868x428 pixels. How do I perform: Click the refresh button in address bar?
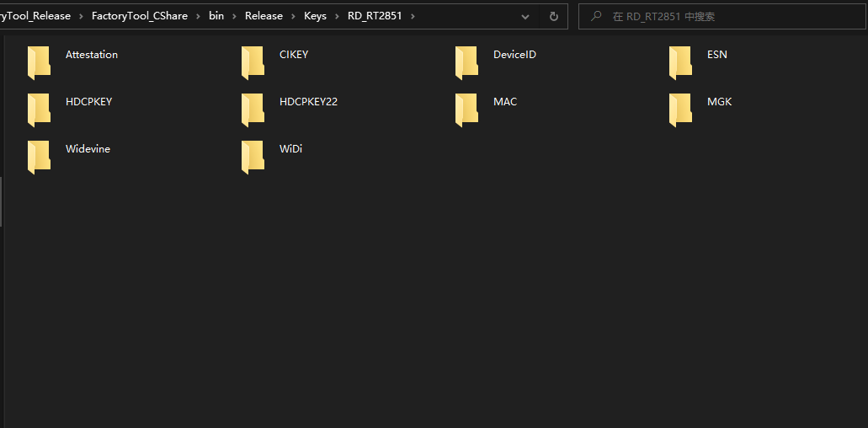tap(553, 16)
